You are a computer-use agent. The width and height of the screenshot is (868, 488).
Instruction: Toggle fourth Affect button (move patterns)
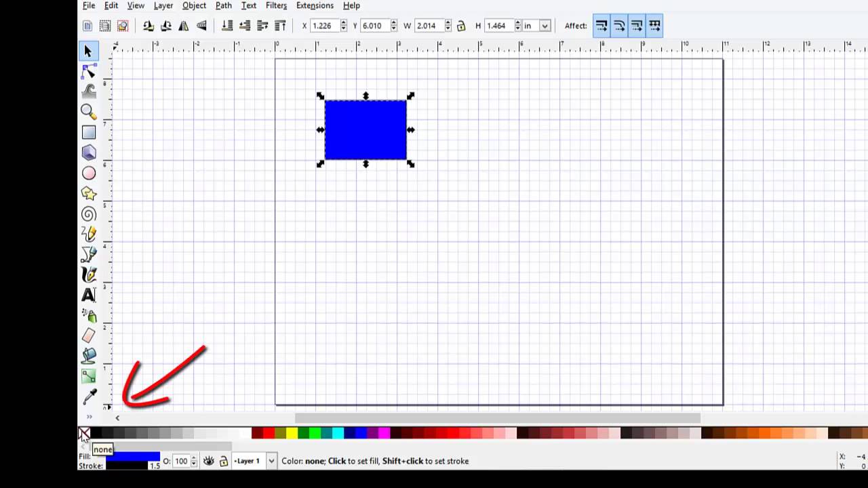click(x=654, y=26)
